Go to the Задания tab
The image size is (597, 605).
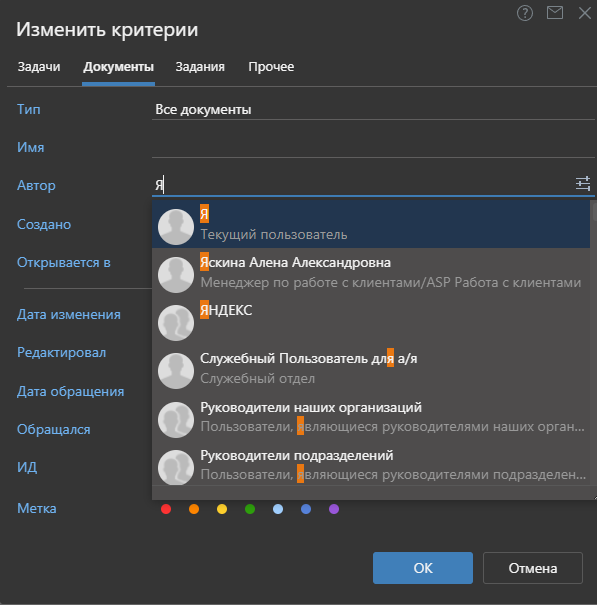(200, 67)
